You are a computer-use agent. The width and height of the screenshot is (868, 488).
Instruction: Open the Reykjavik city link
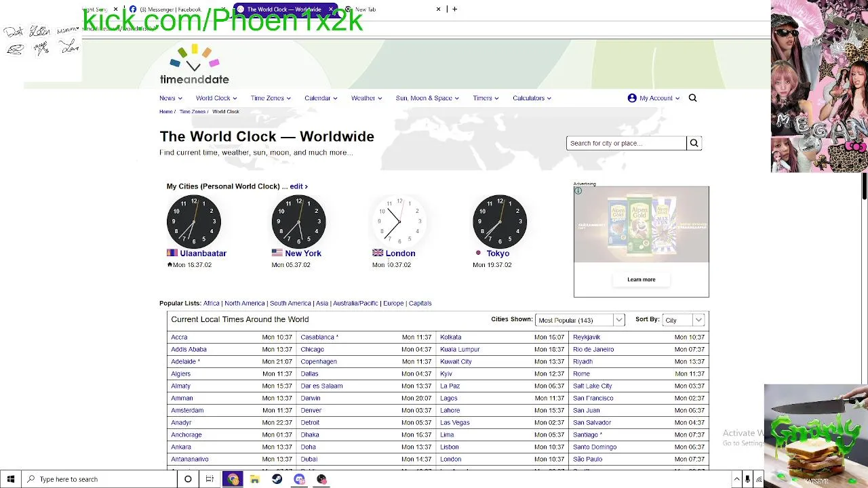[587, 337]
